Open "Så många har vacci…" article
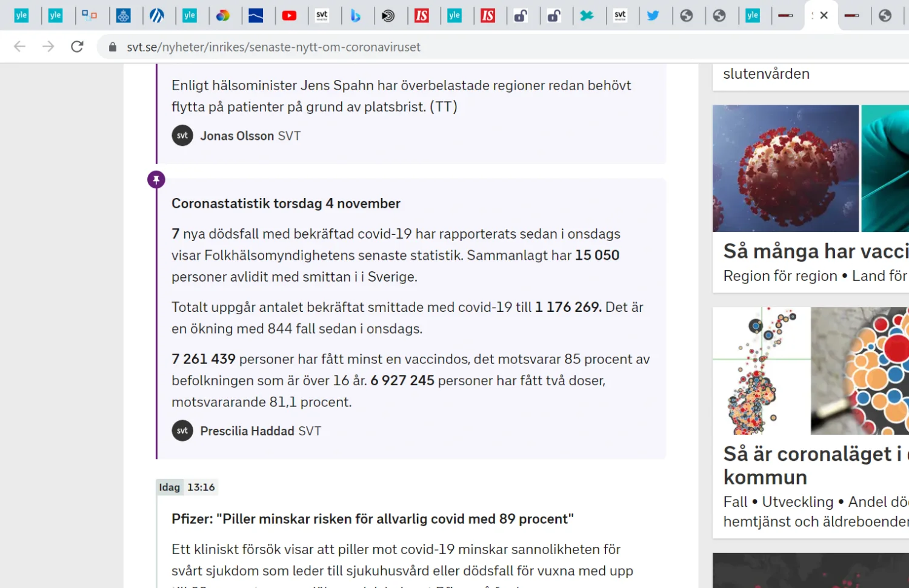This screenshot has height=588, width=909. [815, 251]
